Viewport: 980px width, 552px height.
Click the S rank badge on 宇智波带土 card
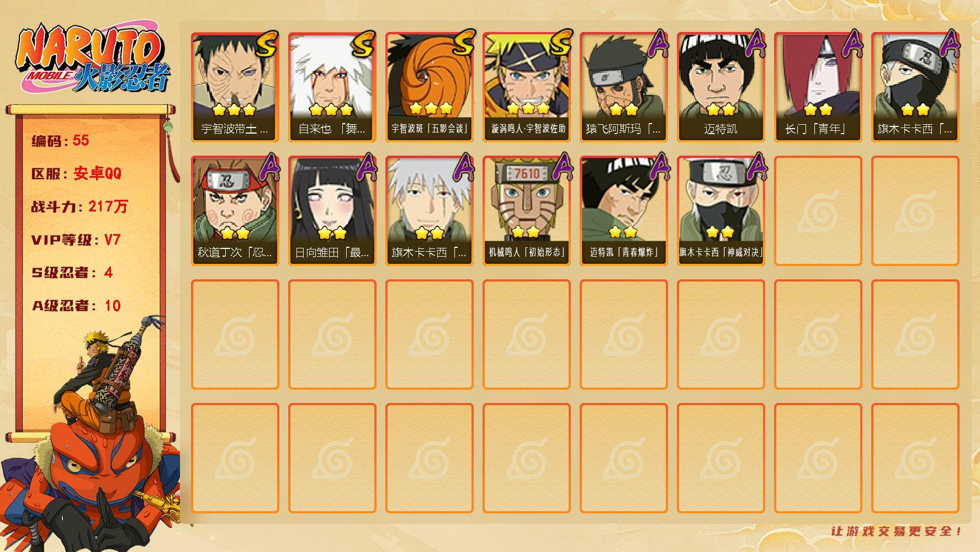pos(266,44)
